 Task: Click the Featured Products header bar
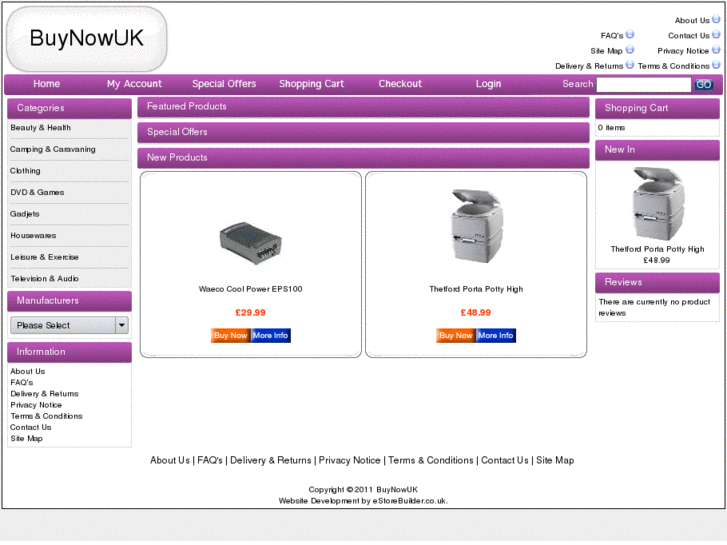coord(363,107)
